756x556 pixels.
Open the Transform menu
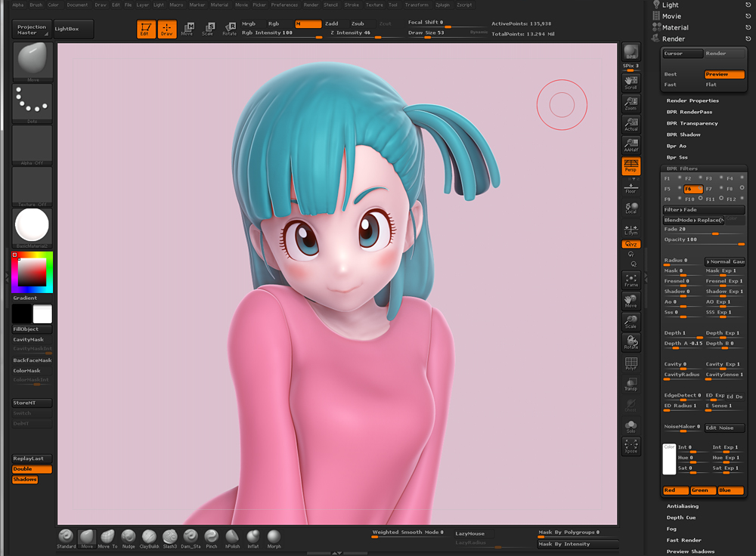[x=416, y=5]
